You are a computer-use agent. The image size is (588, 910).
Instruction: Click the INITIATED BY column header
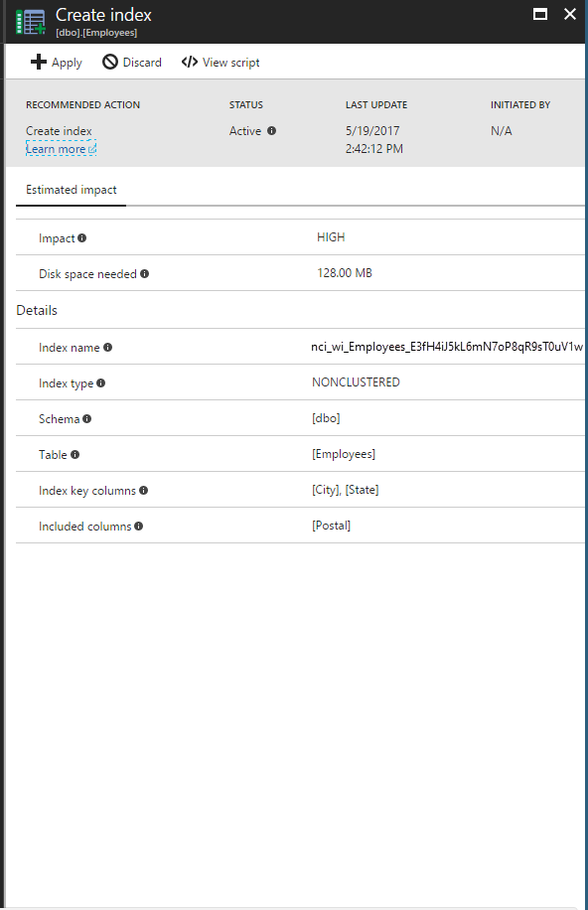[x=520, y=104]
